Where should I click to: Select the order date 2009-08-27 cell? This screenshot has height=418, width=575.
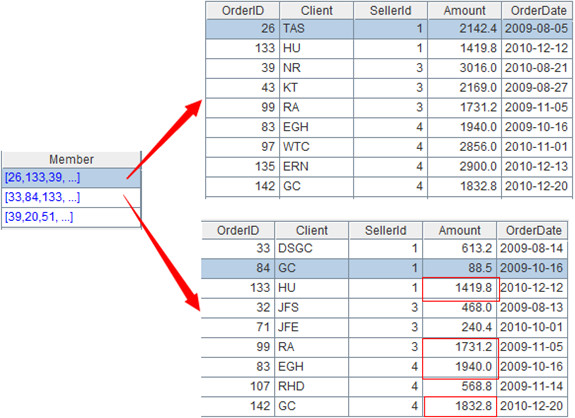point(538,88)
